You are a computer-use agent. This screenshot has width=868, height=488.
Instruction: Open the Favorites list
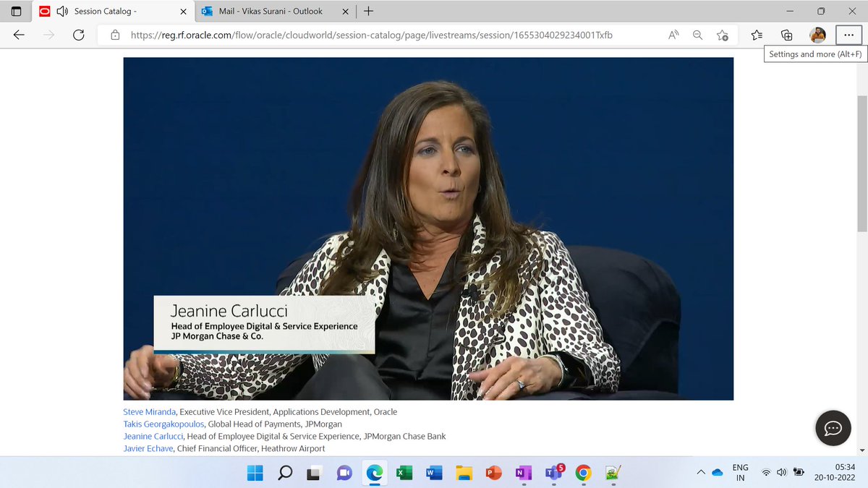coord(757,35)
